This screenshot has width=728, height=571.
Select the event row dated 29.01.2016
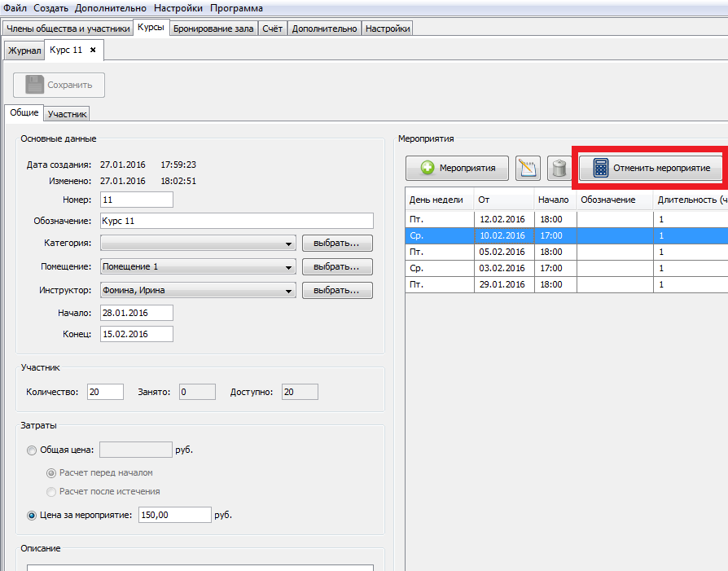[x=567, y=284]
